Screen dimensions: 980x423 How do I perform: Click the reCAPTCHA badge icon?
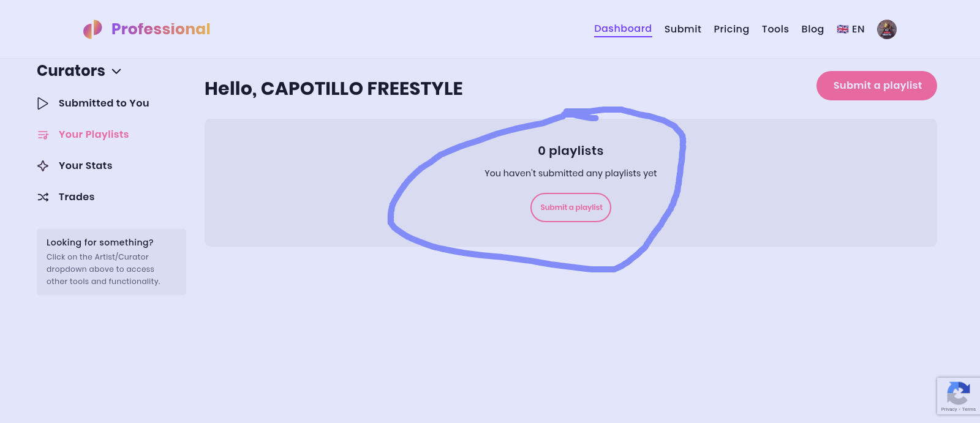(x=958, y=392)
